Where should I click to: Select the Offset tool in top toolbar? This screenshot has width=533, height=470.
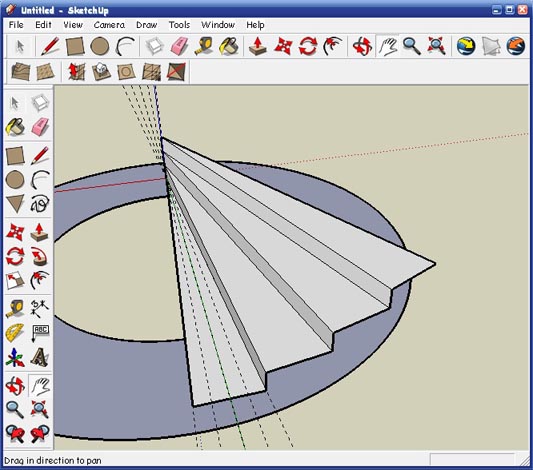(x=333, y=46)
